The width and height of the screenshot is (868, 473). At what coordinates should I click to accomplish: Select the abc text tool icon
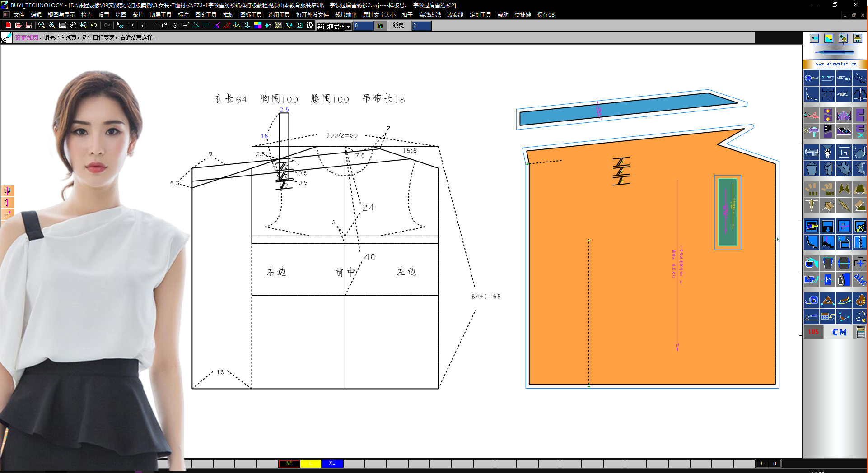(x=860, y=279)
